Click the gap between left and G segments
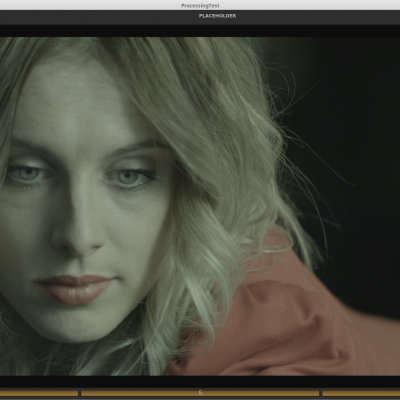 pos(80,393)
